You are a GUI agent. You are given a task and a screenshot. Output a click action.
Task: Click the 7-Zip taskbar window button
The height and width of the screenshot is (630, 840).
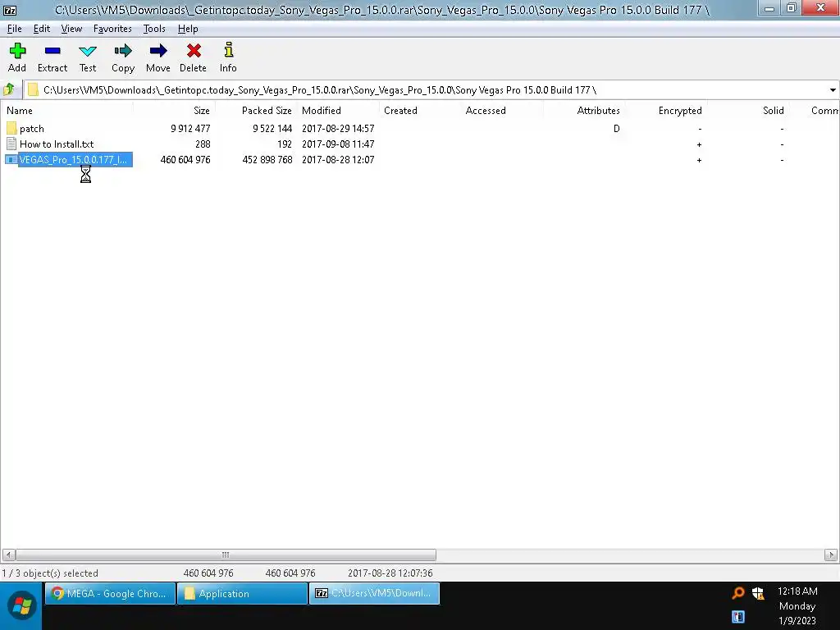click(374, 593)
